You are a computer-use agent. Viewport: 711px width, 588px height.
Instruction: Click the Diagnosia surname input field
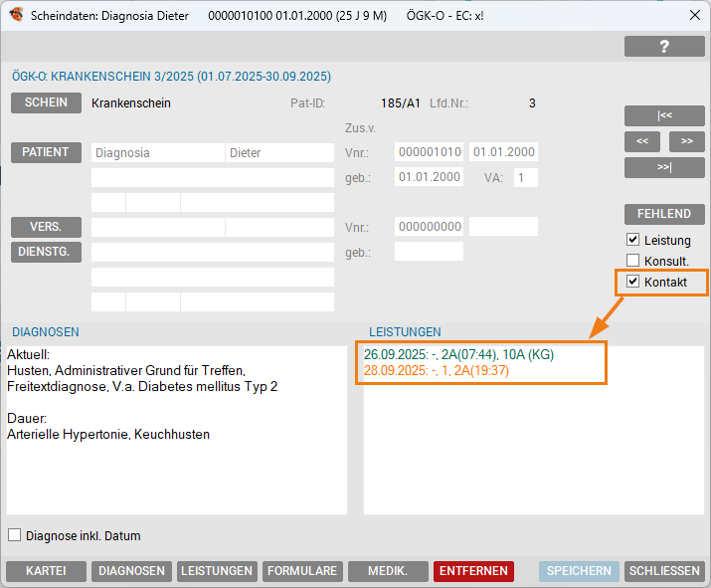tap(157, 153)
